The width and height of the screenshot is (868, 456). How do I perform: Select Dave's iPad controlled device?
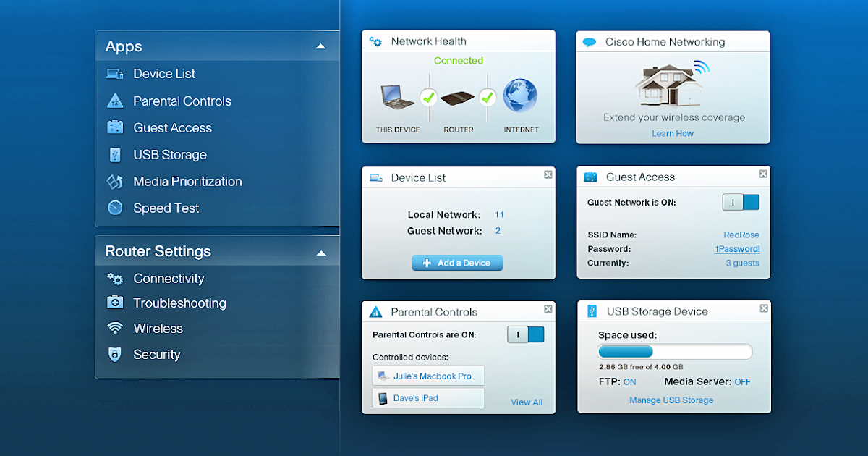(x=428, y=397)
